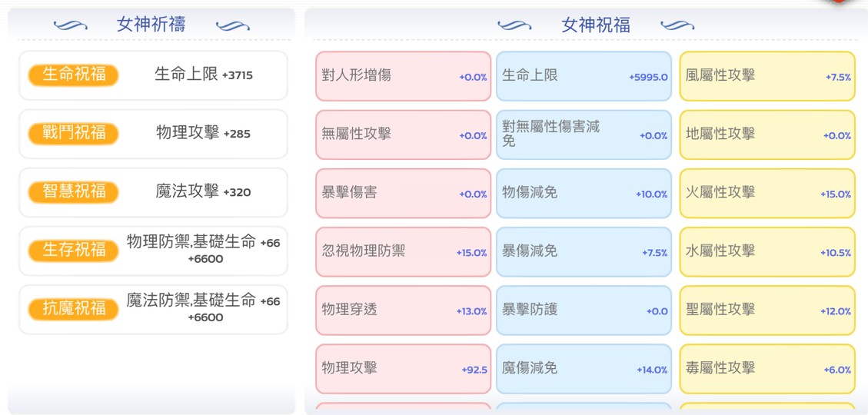Click the 物傷減免 +10.0% blue card
The height and width of the screenshot is (415, 868).
[x=584, y=193]
